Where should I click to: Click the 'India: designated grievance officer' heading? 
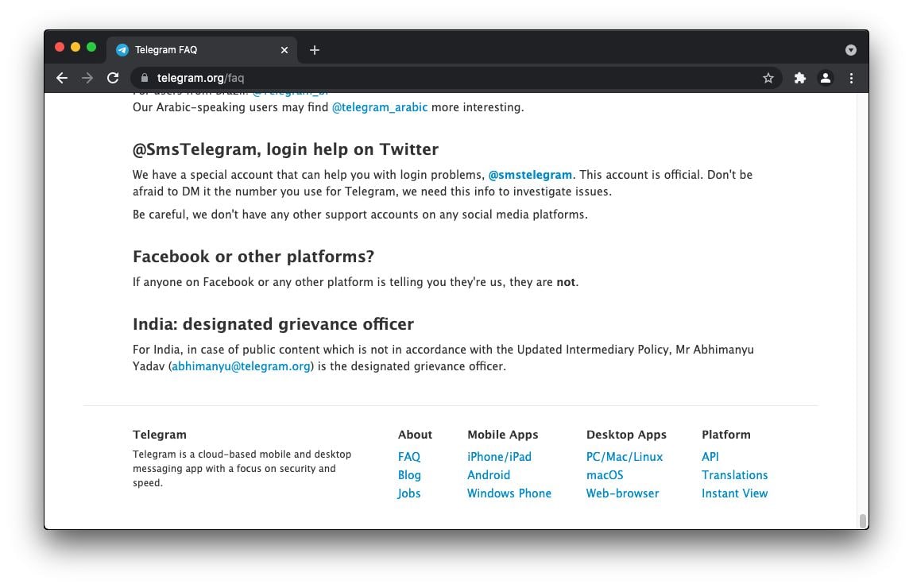click(273, 324)
